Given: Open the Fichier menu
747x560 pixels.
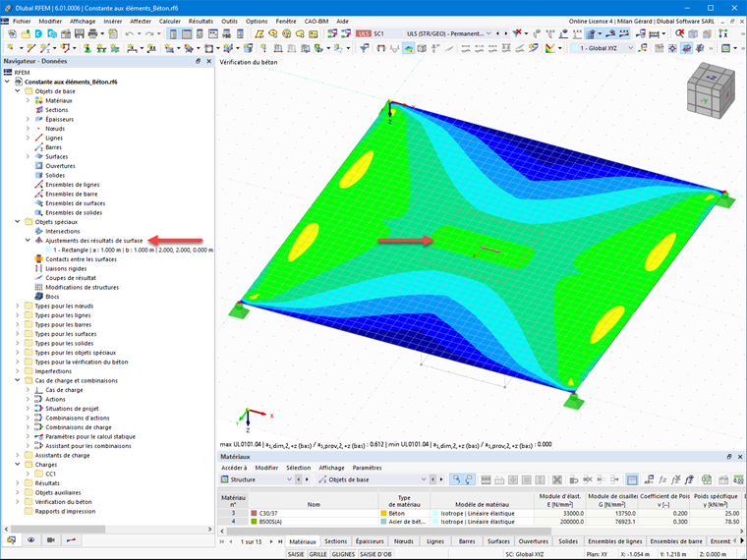Looking at the screenshot, I should coord(22,21).
